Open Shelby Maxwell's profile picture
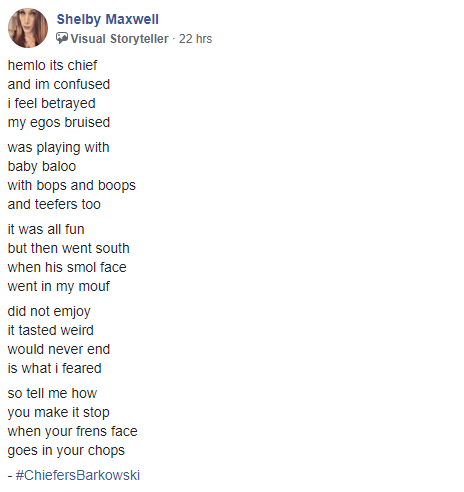The height and width of the screenshot is (492, 464). coord(28,28)
